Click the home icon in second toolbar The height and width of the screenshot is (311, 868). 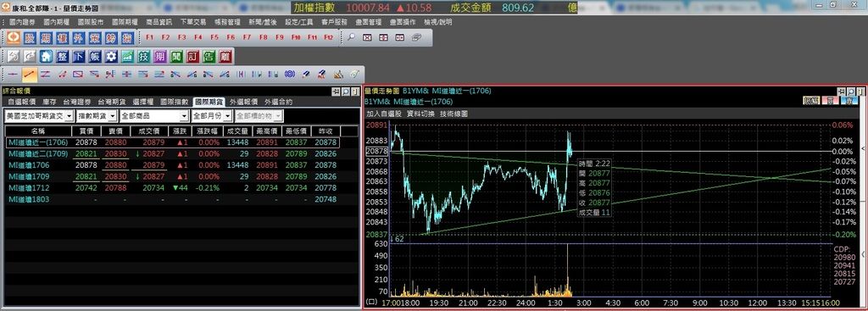pyautogui.click(x=46, y=56)
